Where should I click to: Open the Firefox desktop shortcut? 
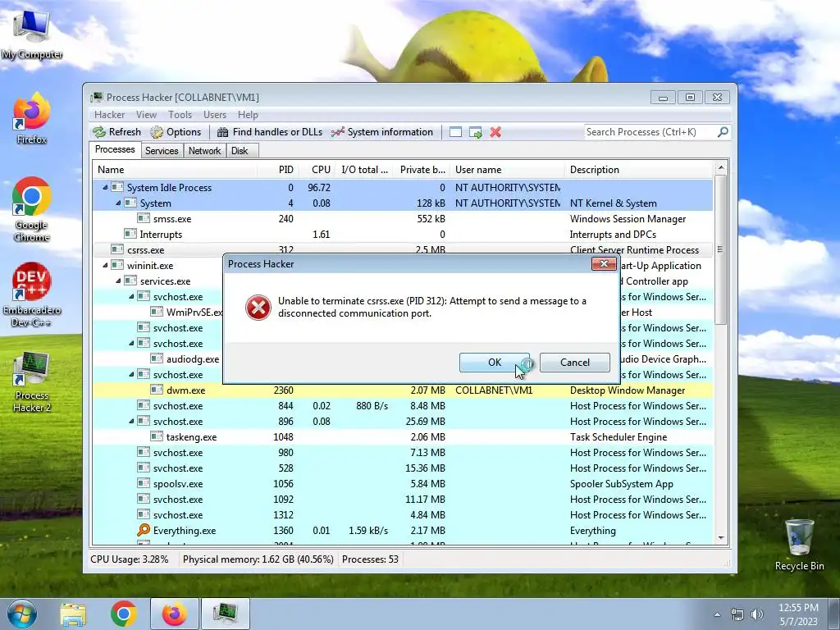click(x=32, y=118)
